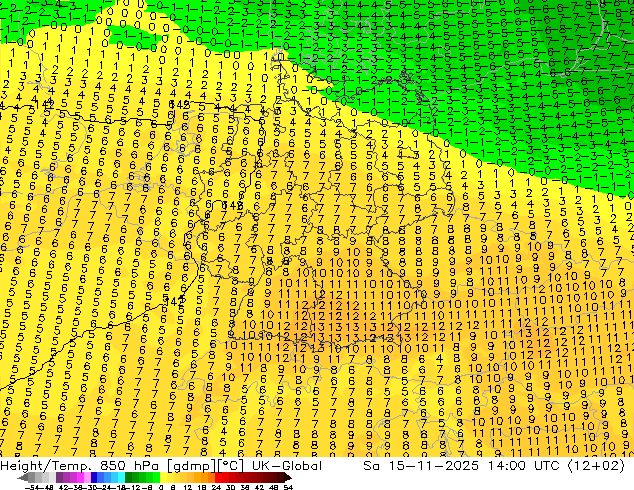
Task: Click the 'UK-Global' model name
Action: click(287, 466)
